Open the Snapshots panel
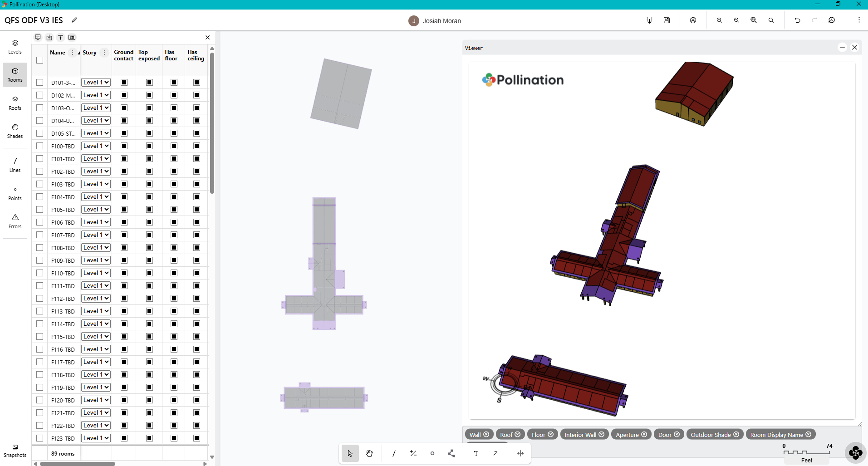Screen dimensions: 868x466 point(15,451)
